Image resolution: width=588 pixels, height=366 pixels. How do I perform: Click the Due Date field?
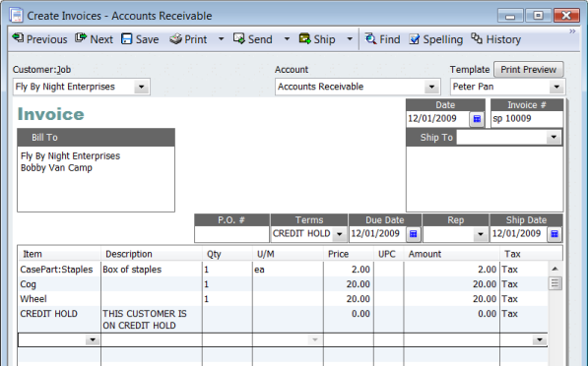point(377,234)
